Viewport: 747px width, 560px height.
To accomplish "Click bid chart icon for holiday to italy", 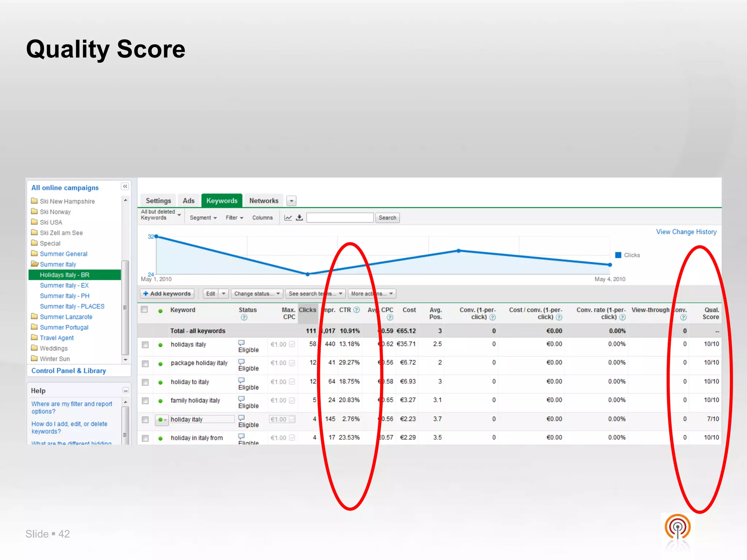I will (292, 382).
